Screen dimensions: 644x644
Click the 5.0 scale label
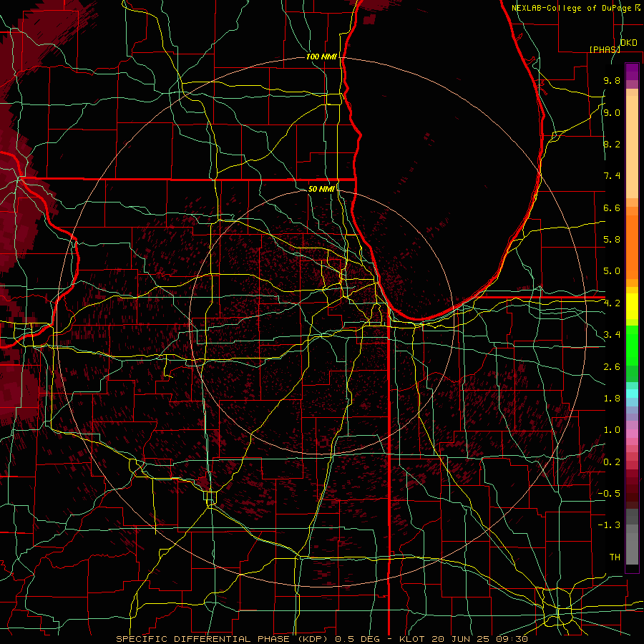coord(612,271)
